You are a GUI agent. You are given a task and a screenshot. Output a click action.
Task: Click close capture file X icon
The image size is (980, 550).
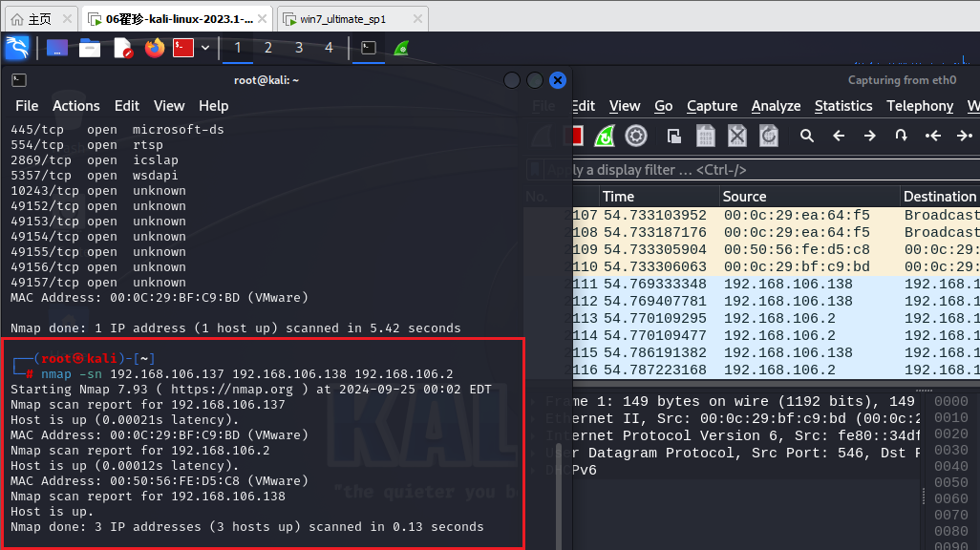point(737,136)
